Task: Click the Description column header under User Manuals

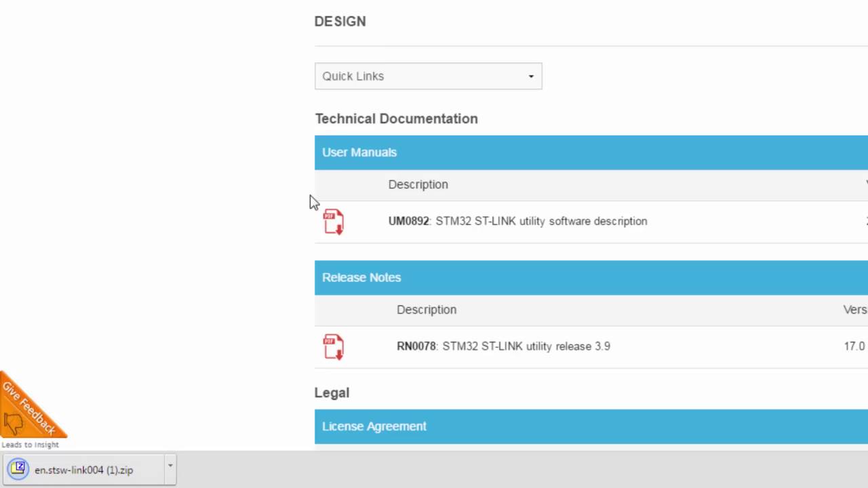Action: click(418, 184)
